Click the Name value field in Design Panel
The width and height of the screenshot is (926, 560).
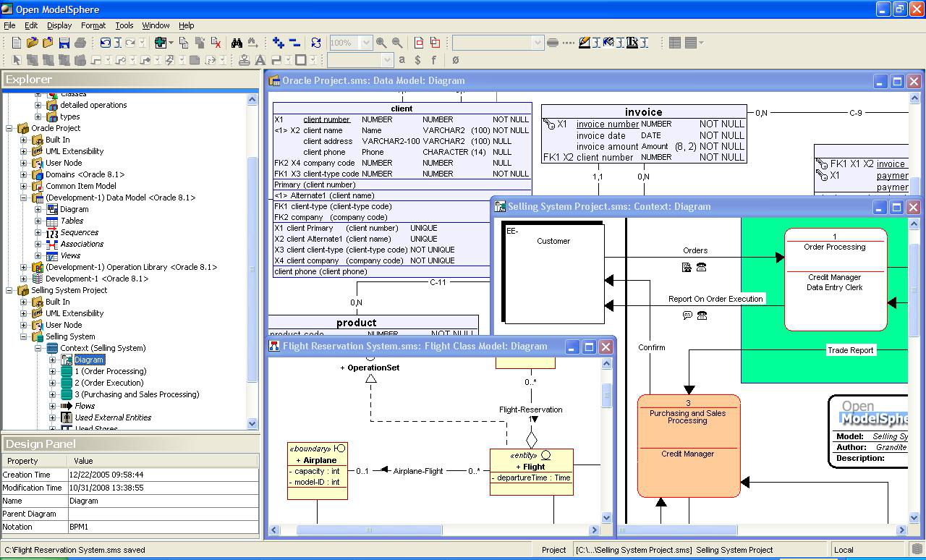click(x=163, y=501)
